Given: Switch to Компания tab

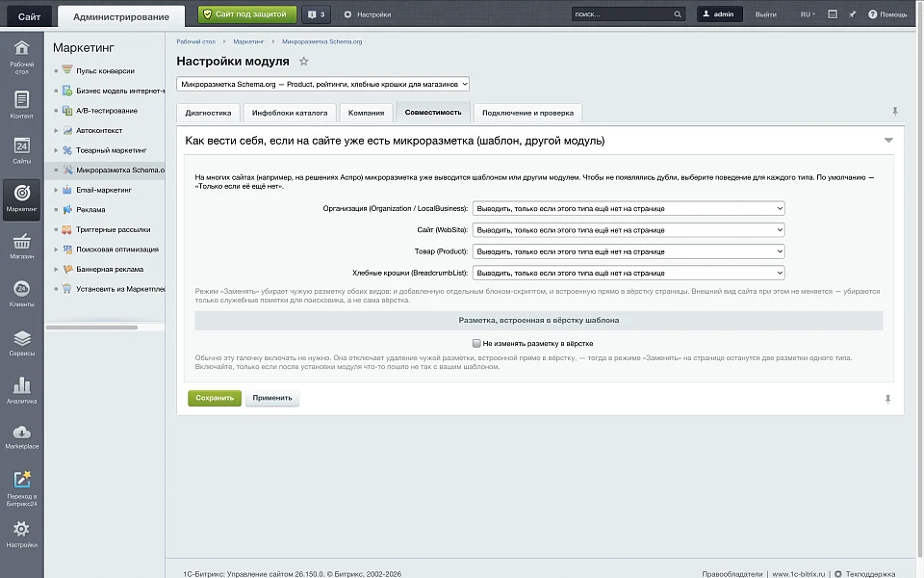Looking at the screenshot, I should (x=366, y=113).
